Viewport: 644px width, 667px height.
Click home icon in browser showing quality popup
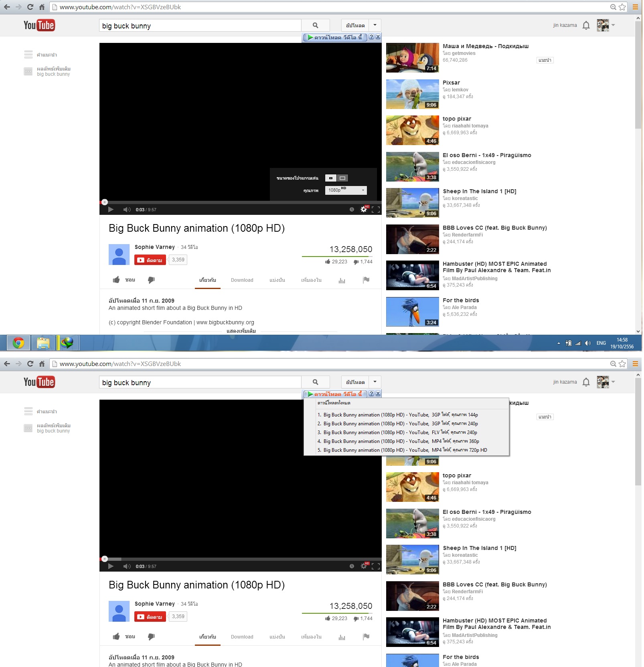[42, 7]
